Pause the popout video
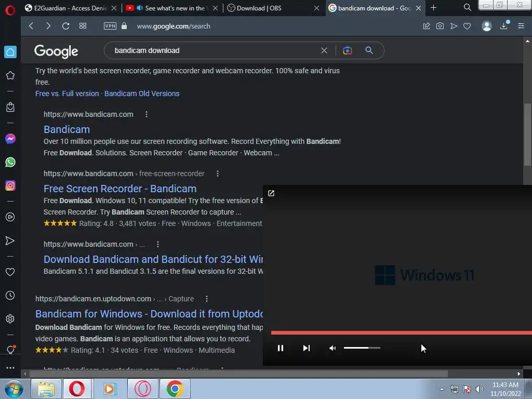532x399 pixels. tap(281, 348)
